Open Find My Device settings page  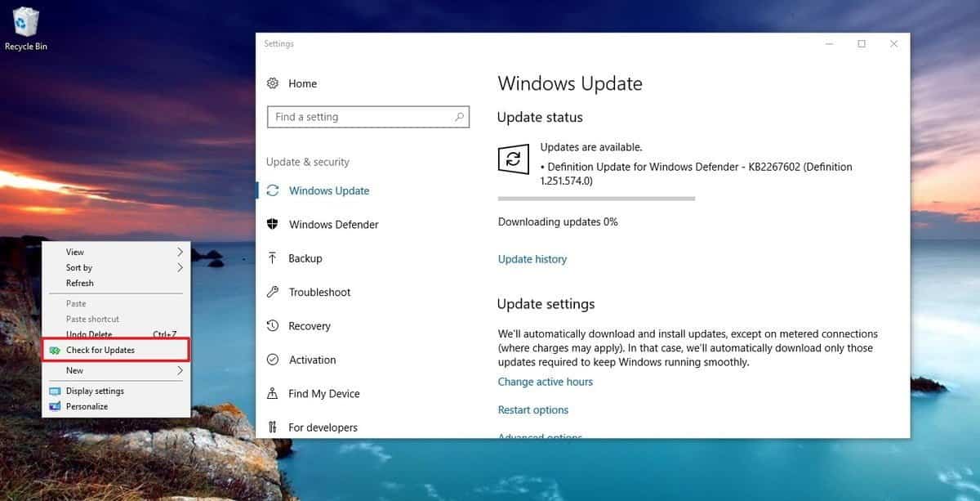[x=324, y=393]
